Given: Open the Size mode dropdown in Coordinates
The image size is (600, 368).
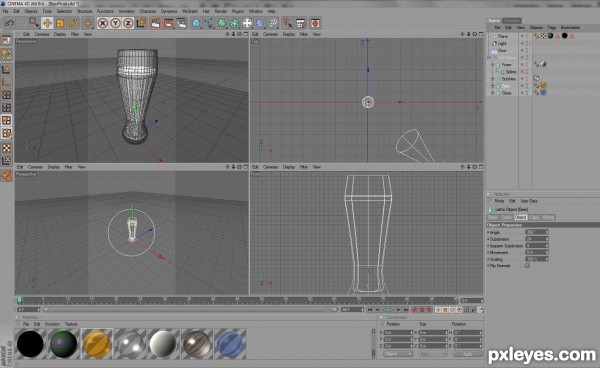Looking at the screenshot, I should coord(432,354).
